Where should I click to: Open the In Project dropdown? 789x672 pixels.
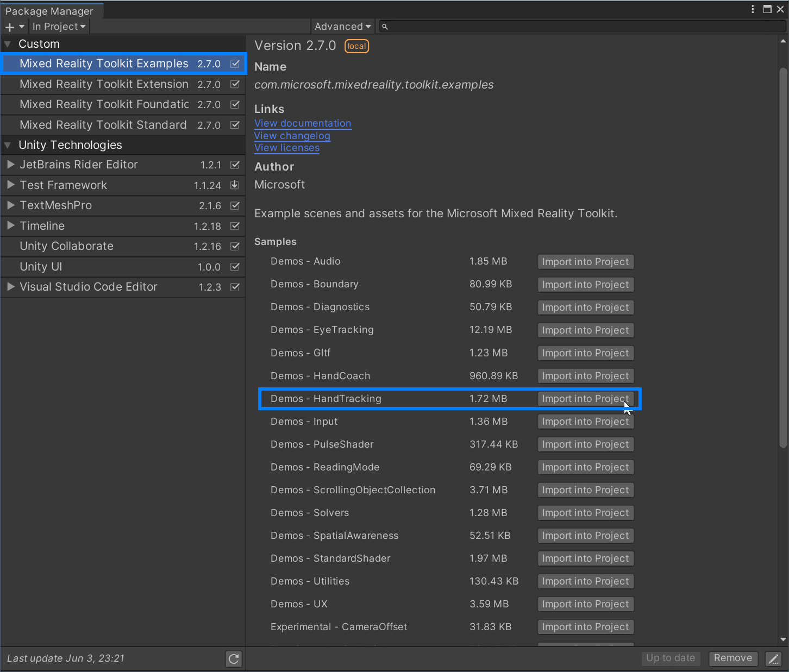click(x=59, y=26)
